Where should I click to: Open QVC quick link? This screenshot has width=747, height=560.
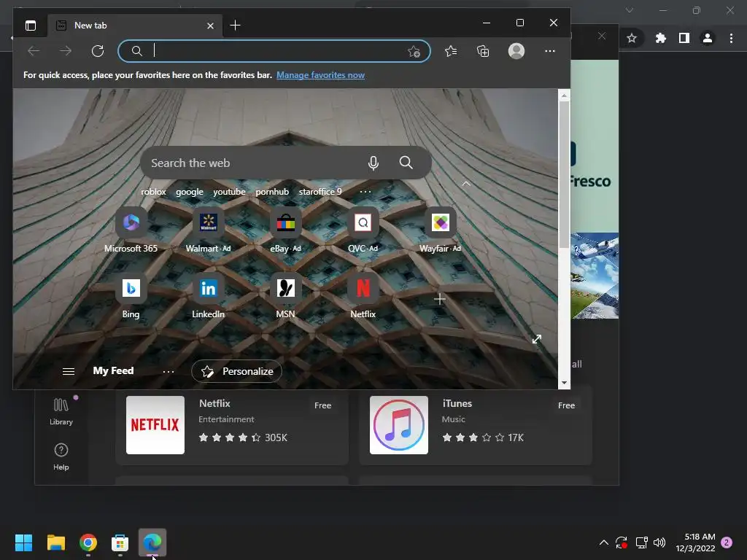tap(363, 231)
